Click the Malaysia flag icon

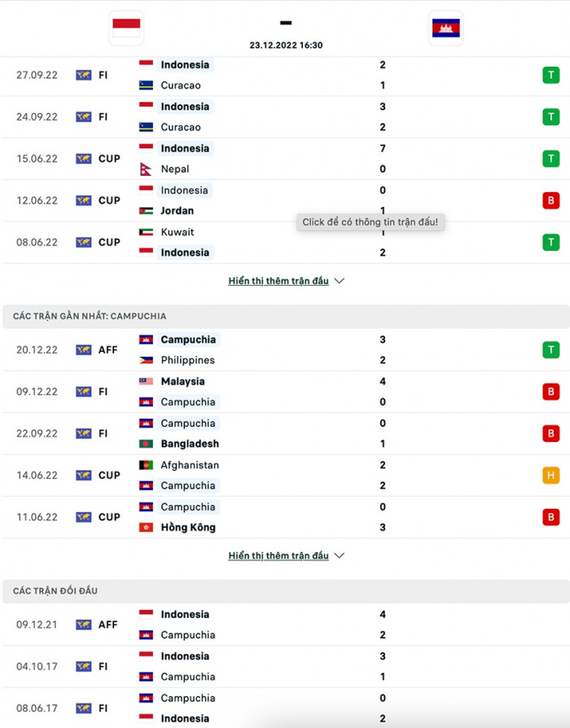tap(147, 381)
